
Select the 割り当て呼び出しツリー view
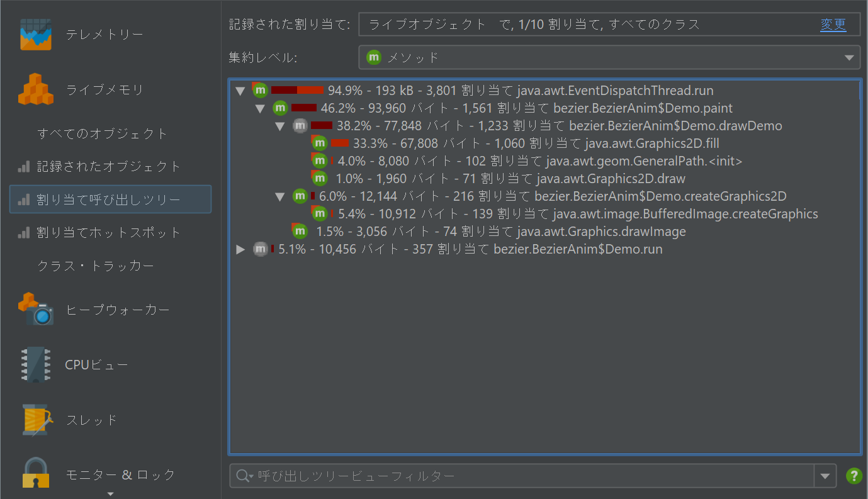tap(110, 199)
